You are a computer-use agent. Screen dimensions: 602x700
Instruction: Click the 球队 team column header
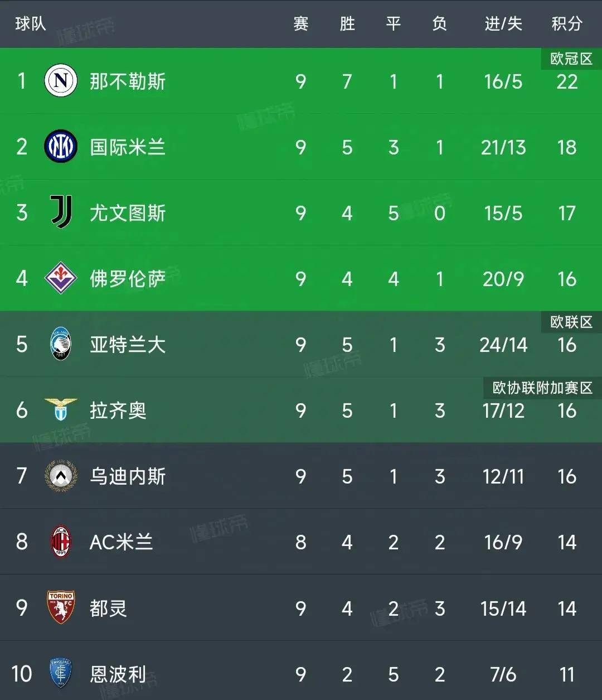[x=31, y=23]
